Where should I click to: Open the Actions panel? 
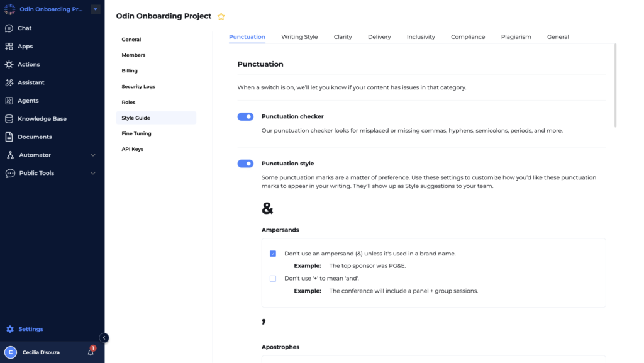pos(26,64)
